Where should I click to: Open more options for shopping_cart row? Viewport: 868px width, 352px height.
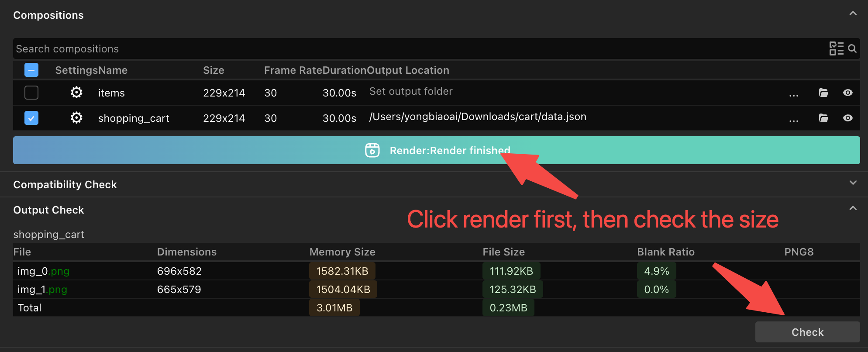tap(794, 120)
